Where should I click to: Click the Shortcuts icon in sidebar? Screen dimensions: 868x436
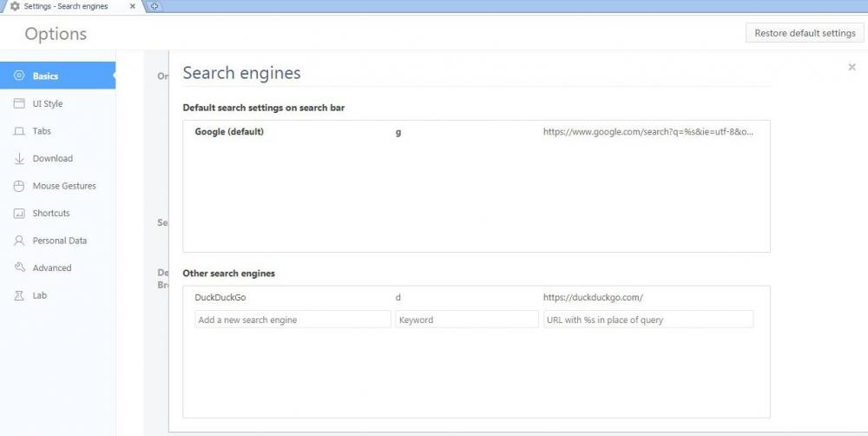[x=19, y=214]
